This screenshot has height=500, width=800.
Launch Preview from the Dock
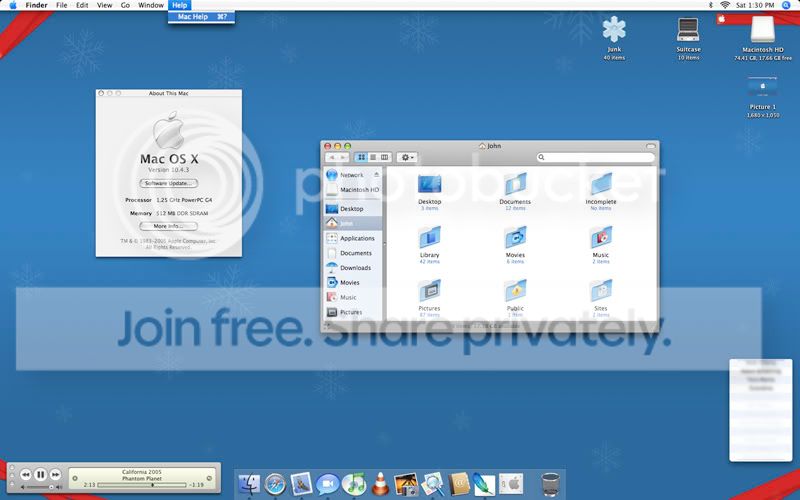pyautogui.click(x=433, y=484)
